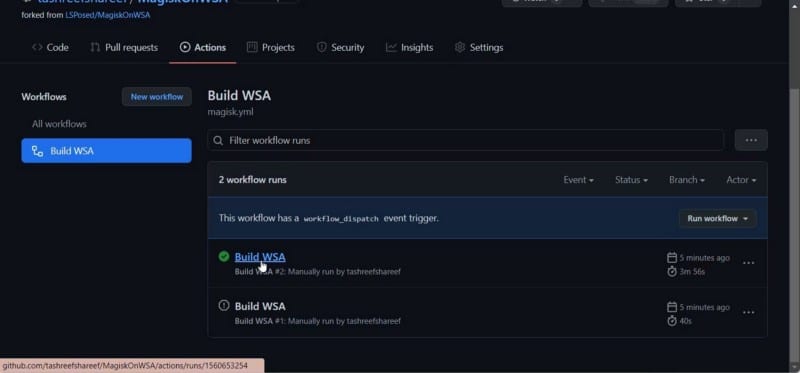This screenshot has width=800, height=373.
Task: Open the three-dot menu for Build WSA #2
Action: (x=748, y=263)
